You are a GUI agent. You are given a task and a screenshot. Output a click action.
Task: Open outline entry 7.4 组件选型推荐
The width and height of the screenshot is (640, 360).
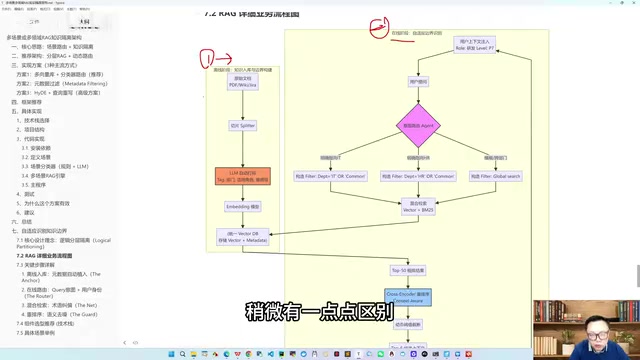[45, 324]
